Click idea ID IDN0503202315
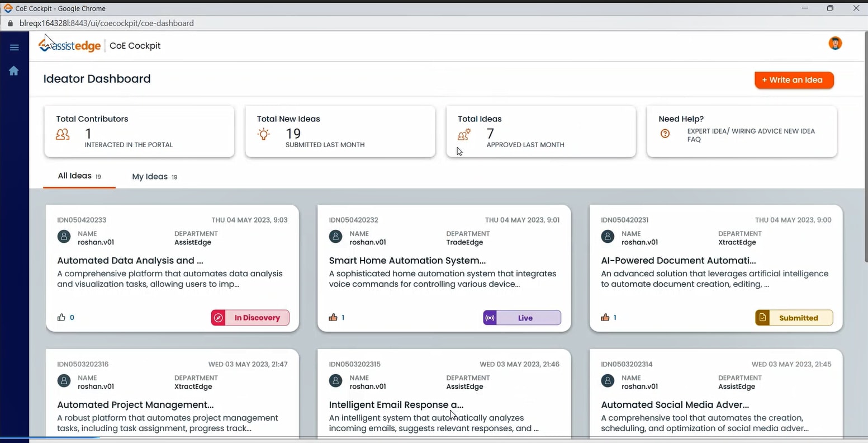The height and width of the screenshot is (443, 868). click(x=355, y=364)
